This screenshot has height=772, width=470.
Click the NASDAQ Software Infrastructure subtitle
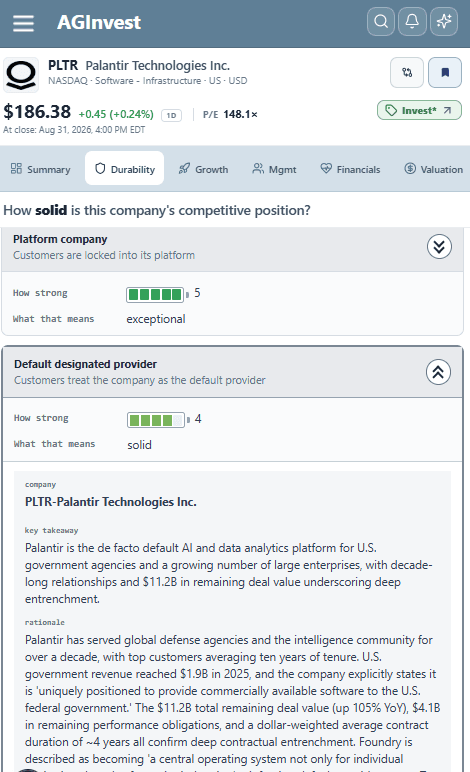(x=148, y=81)
